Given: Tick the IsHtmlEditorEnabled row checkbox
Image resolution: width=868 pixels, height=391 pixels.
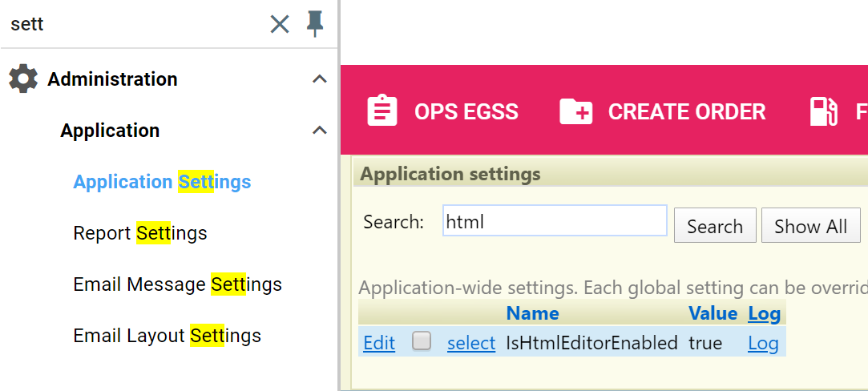Looking at the screenshot, I should tap(422, 342).
